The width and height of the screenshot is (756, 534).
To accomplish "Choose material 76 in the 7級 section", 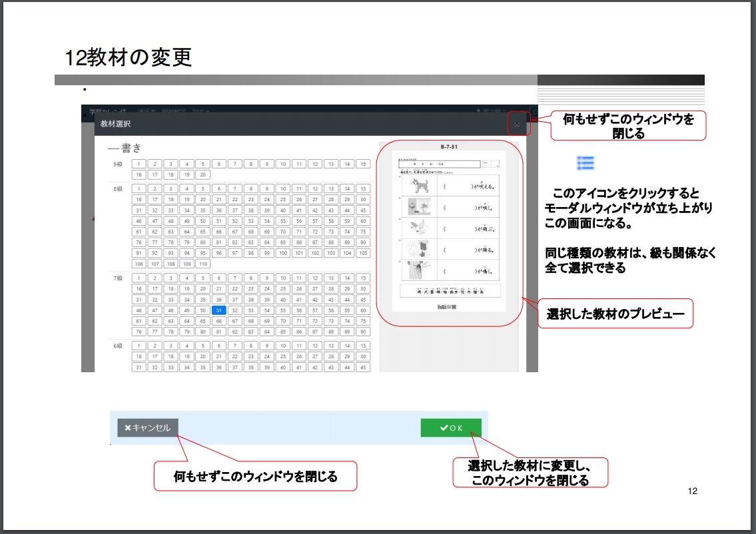I will [139, 332].
